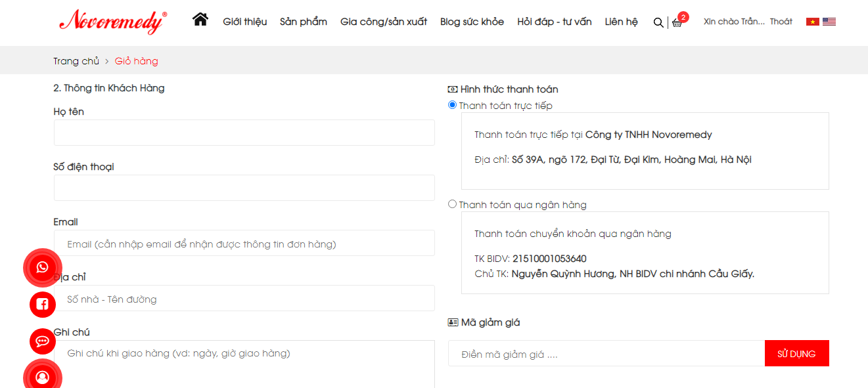
Task: Click the home icon in navigation bar
Action: pos(200,20)
